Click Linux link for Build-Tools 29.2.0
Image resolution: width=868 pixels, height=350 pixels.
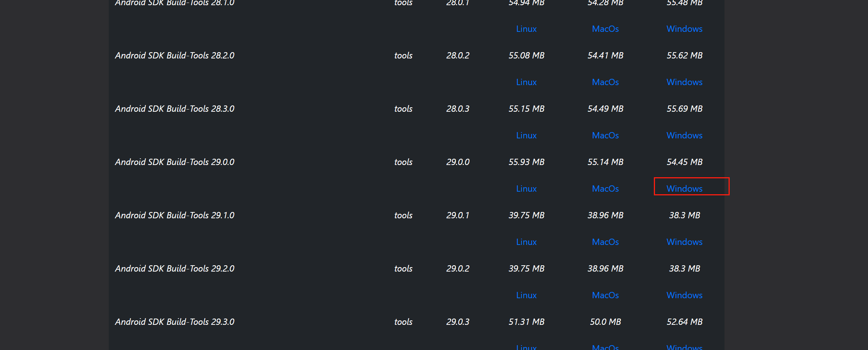526,295
